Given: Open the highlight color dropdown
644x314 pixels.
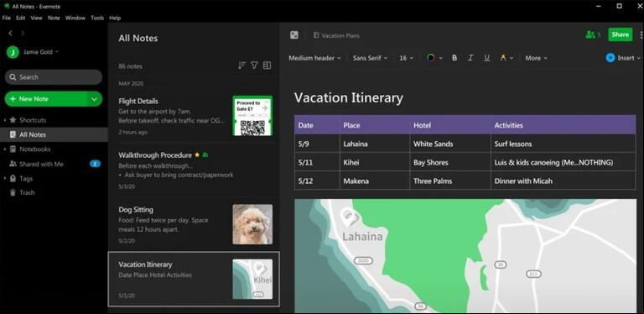Looking at the screenshot, I should click(x=512, y=59).
